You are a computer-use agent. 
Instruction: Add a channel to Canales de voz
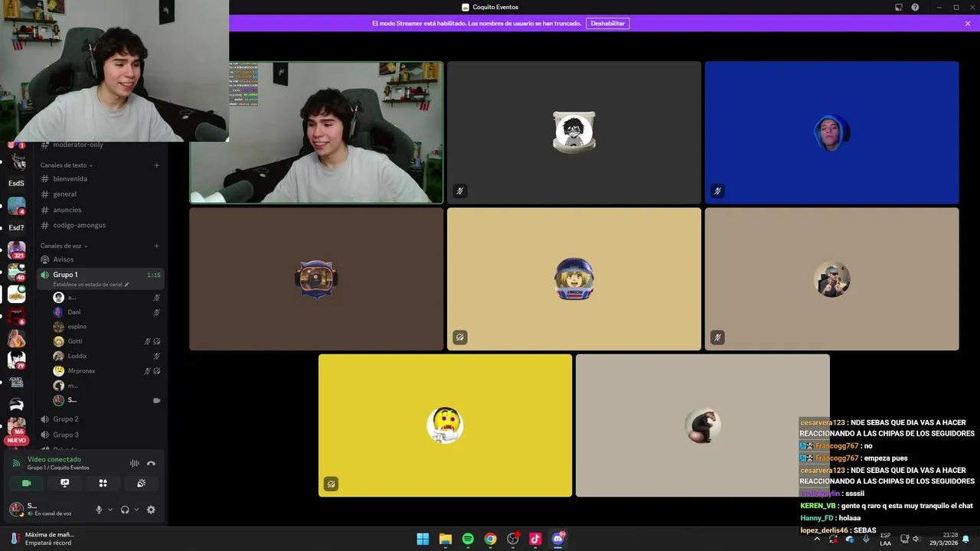(156, 246)
